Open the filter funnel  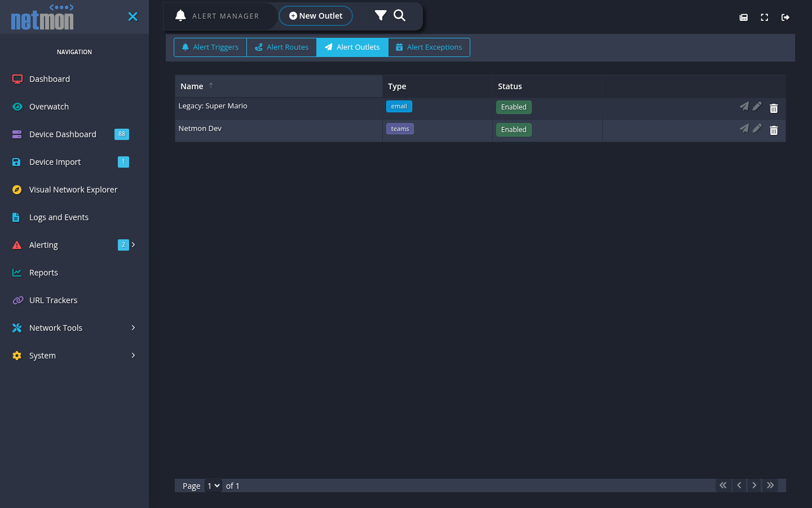(x=381, y=15)
